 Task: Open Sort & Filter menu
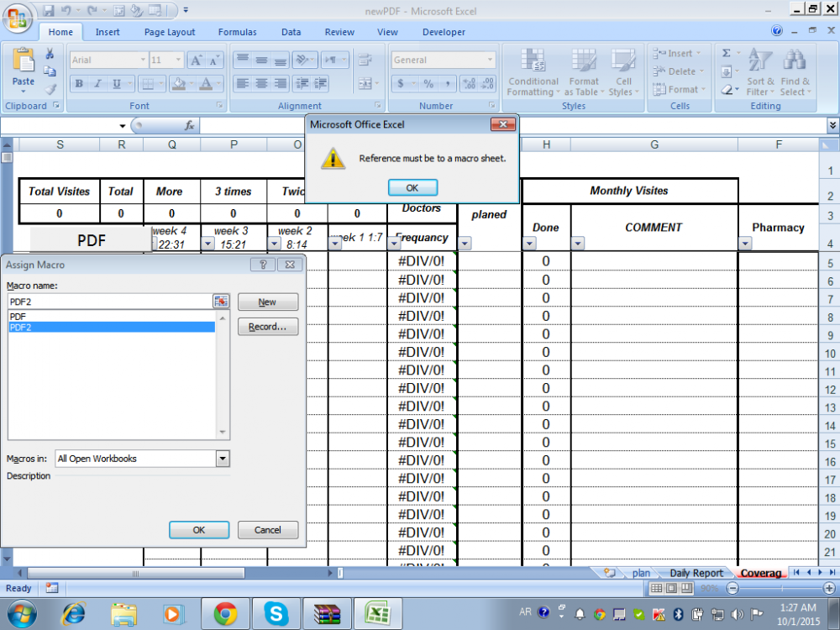tap(761, 72)
